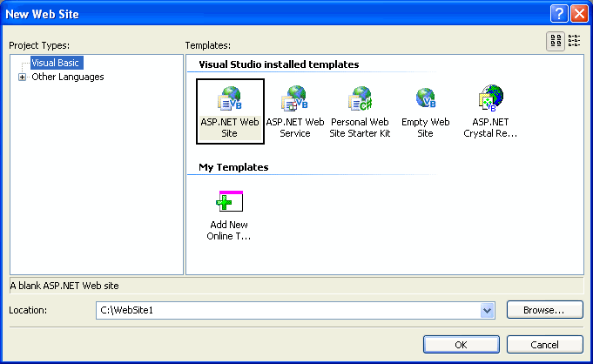Open the Location path dropdown
Image resolution: width=593 pixels, height=364 pixels.
click(x=487, y=311)
